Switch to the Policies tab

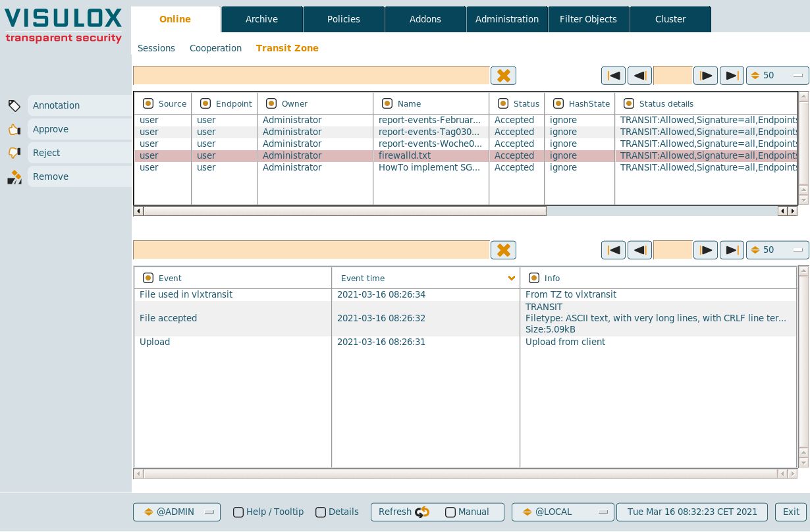[x=344, y=19]
